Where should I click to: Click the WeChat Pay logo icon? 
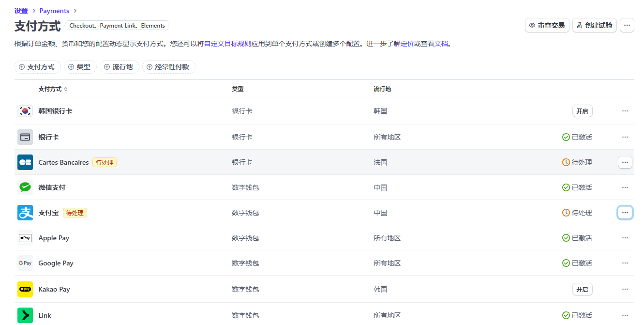pyautogui.click(x=25, y=187)
